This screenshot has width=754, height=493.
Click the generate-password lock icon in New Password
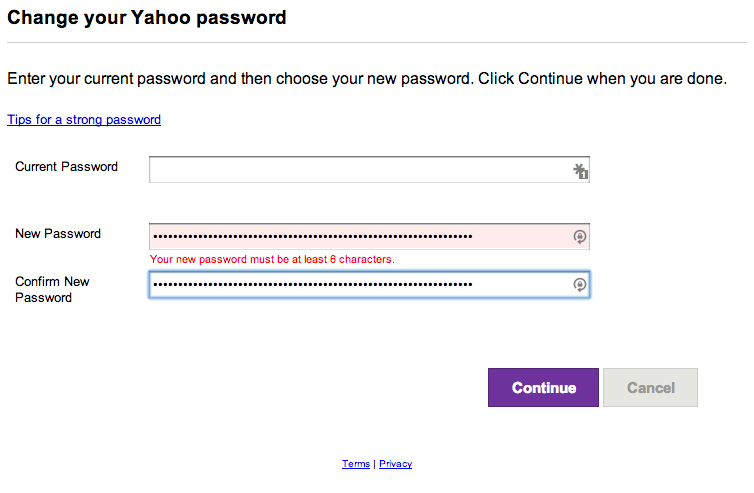point(580,237)
